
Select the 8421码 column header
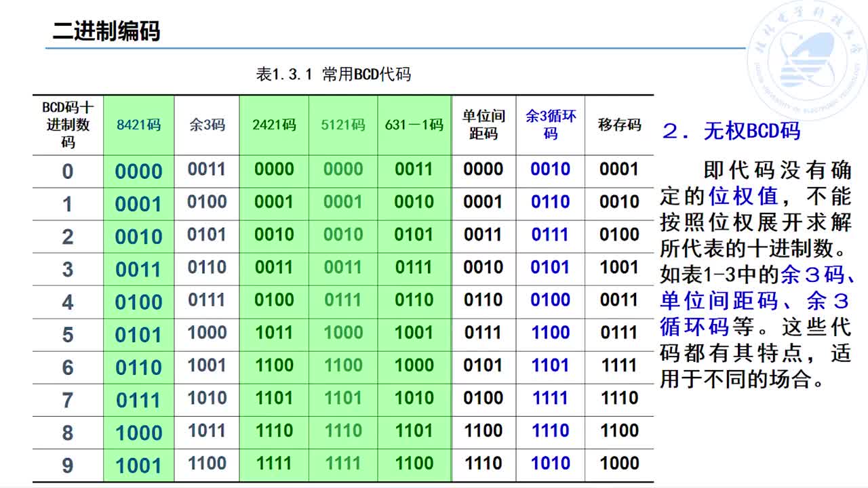138,125
